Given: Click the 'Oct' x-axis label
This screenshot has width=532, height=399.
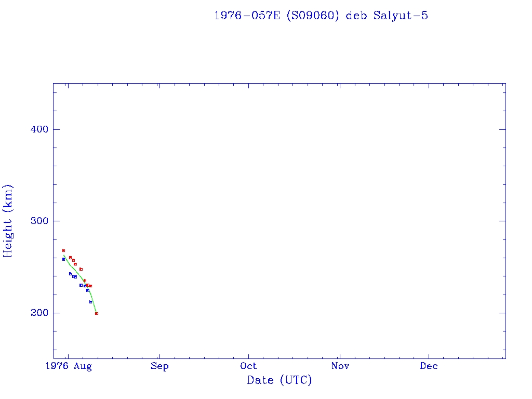Looking at the screenshot, I should [x=248, y=366].
